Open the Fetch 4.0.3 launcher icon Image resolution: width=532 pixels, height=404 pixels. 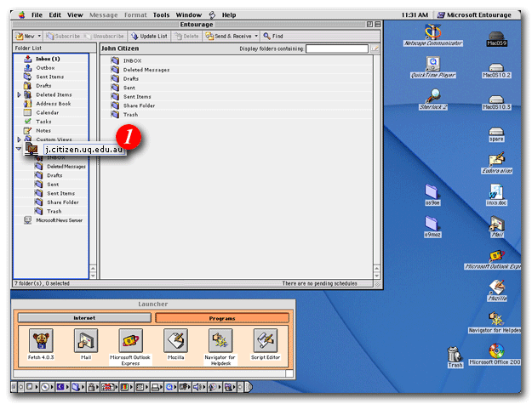click(41, 342)
